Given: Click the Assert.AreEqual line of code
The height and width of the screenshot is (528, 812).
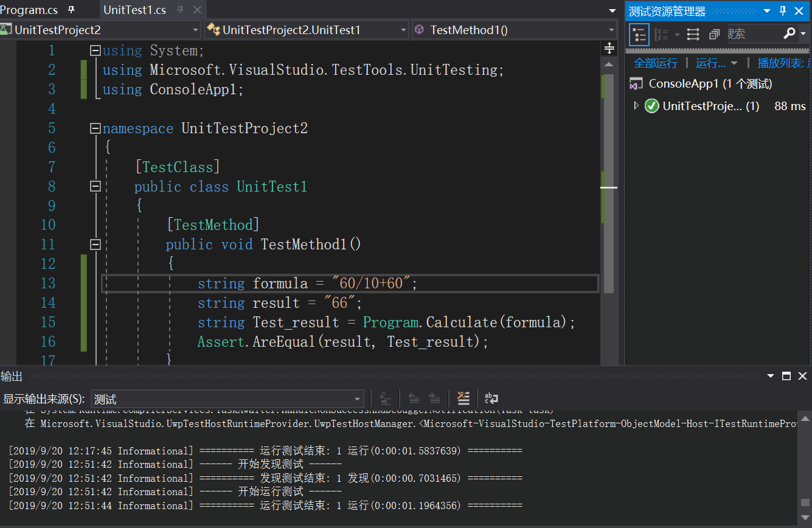Looking at the screenshot, I should coord(343,342).
